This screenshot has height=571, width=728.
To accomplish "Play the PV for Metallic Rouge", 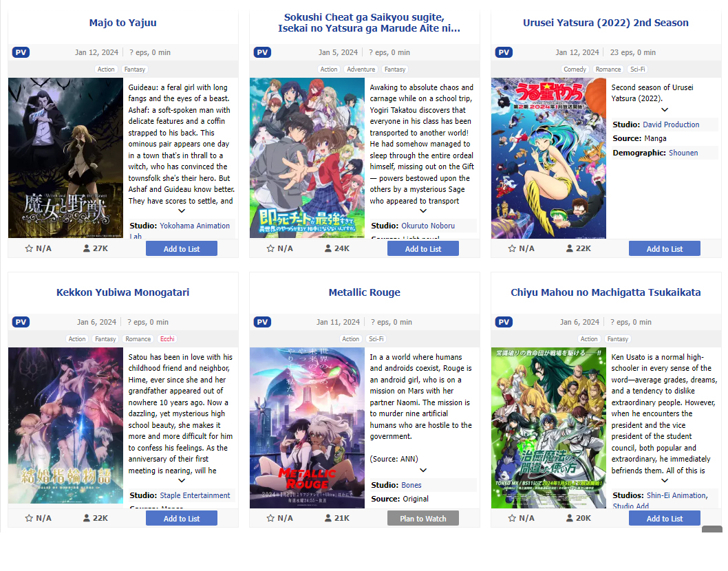I will (262, 322).
